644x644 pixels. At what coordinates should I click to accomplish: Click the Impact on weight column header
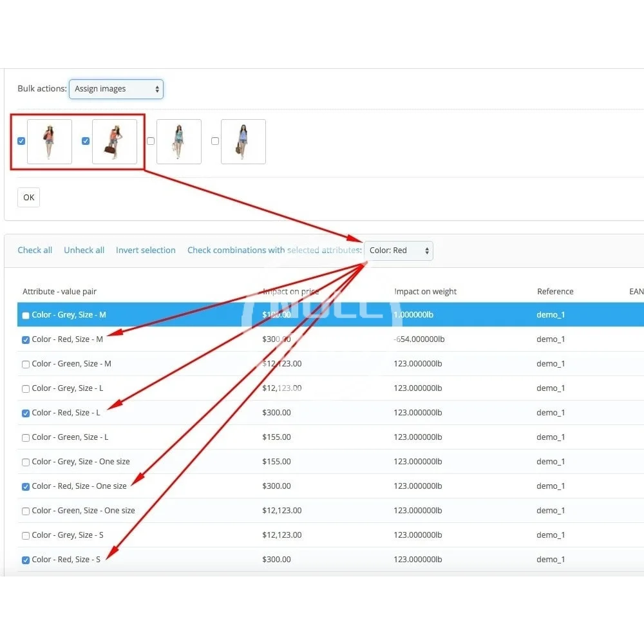pyautogui.click(x=425, y=291)
